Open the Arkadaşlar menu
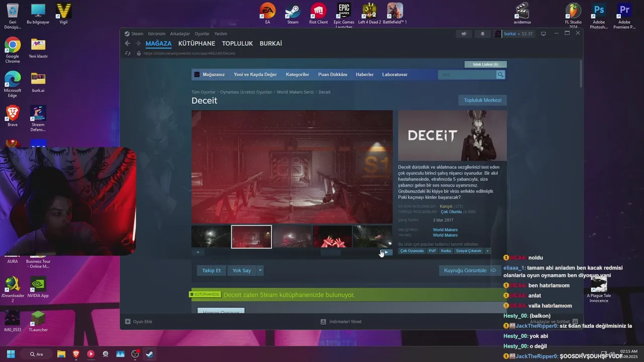 tap(180, 34)
